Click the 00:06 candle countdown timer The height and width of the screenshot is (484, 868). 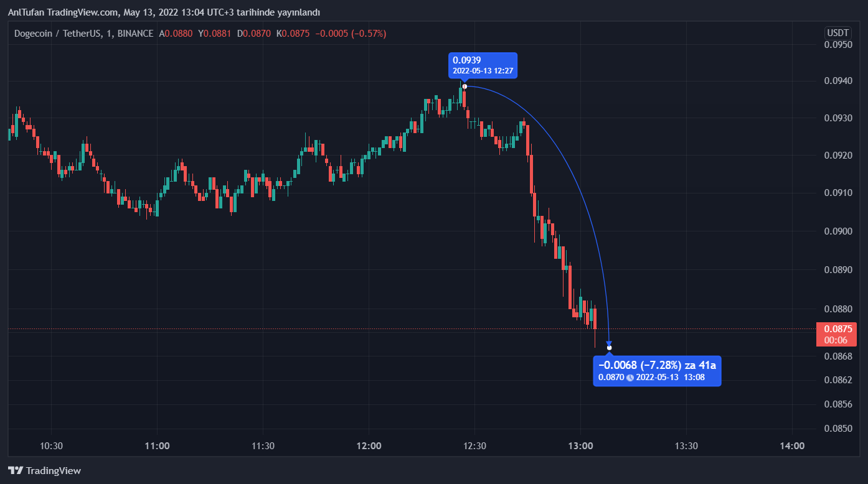835,340
